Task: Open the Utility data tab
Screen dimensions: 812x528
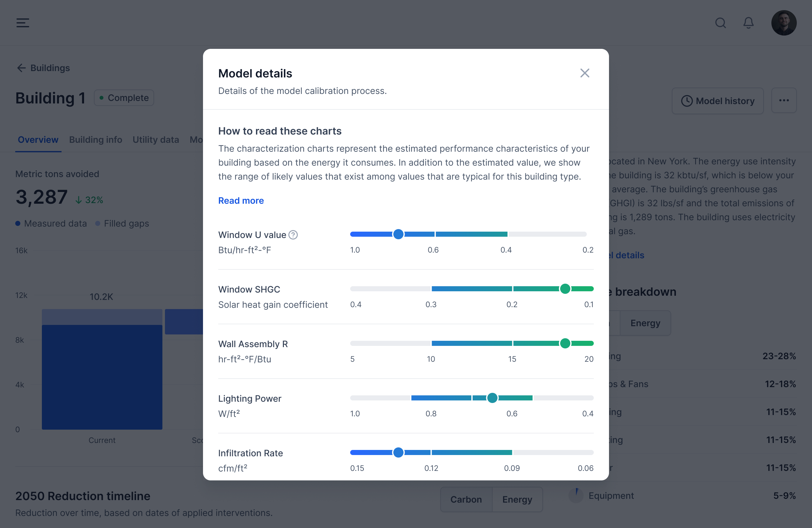Action: (x=155, y=140)
